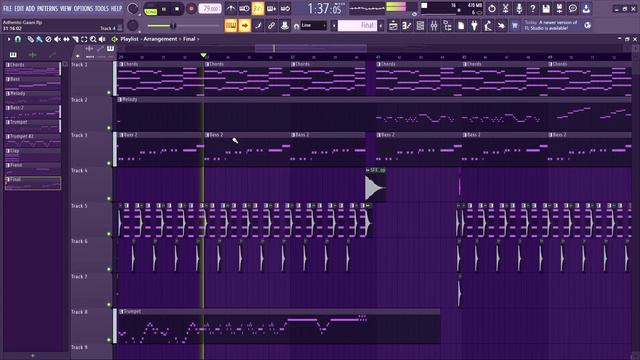
Task: Open the playlist options arrow menu
Action: point(9,39)
